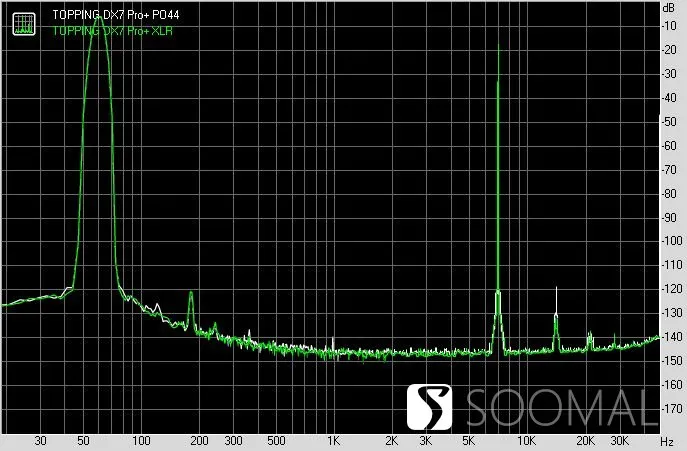687x451 pixels.
Task: Click the "-100" dB axis label
Action: pyautogui.click(x=672, y=241)
